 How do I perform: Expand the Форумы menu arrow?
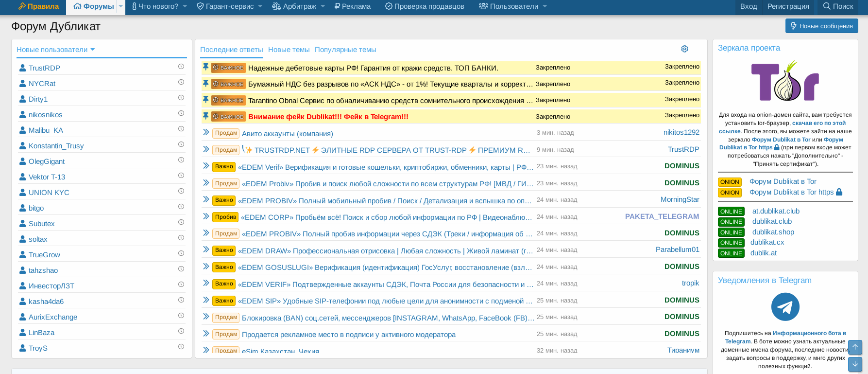[121, 6]
